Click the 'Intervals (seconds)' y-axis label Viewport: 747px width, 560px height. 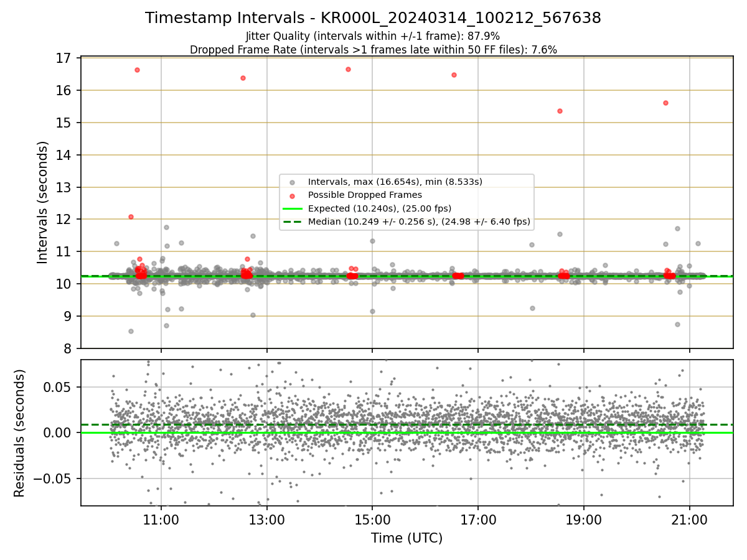42,202
